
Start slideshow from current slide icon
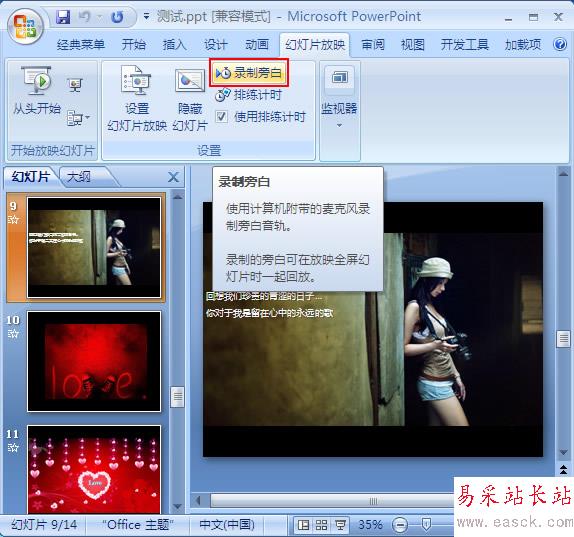click(x=75, y=85)
